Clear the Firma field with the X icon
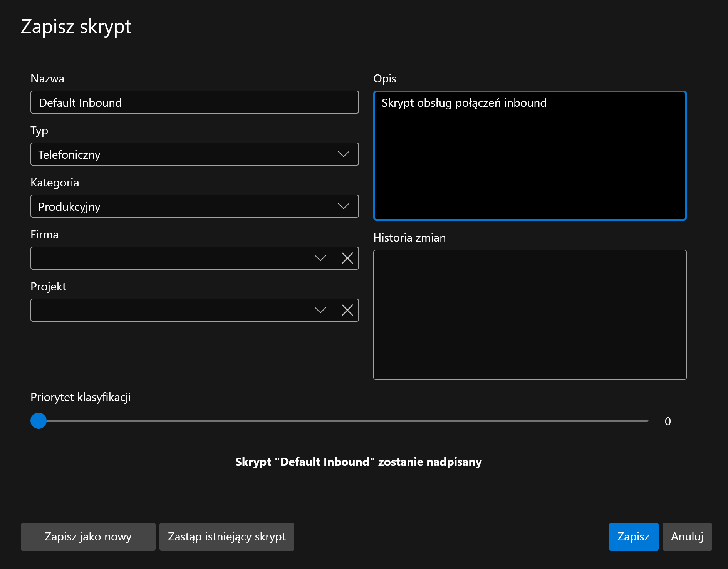Viewport: 728px width, 569px height. [x=347, y=258]
